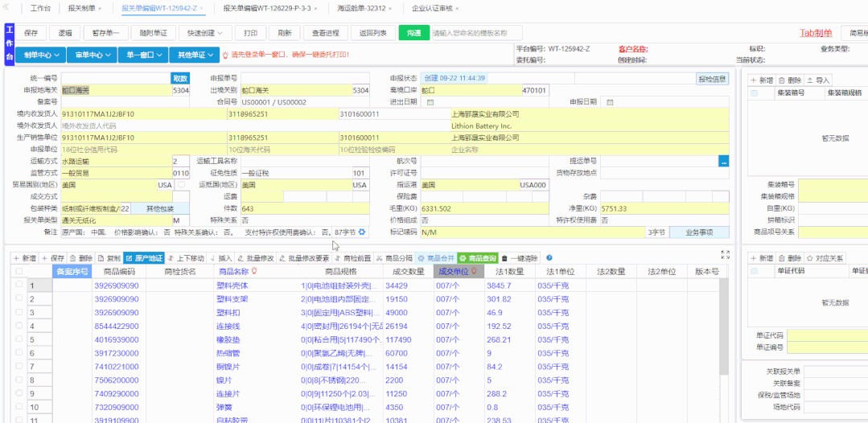Viewport: 868px width, 423px height.
Task: Toggle the checkbox beside 贸易国别 USA code
Action: pos(181,185)
